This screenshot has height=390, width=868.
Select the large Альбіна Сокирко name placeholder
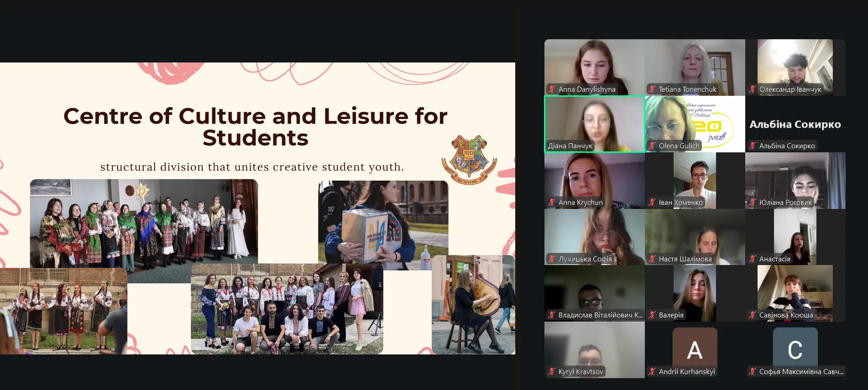point(795,125)
